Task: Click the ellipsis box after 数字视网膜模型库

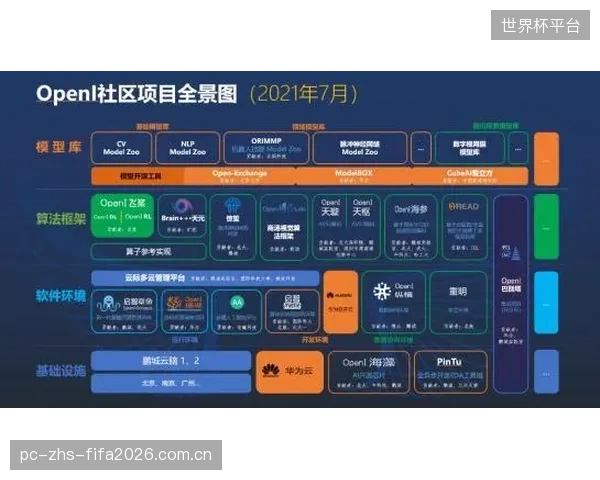Action: point(518,148)
